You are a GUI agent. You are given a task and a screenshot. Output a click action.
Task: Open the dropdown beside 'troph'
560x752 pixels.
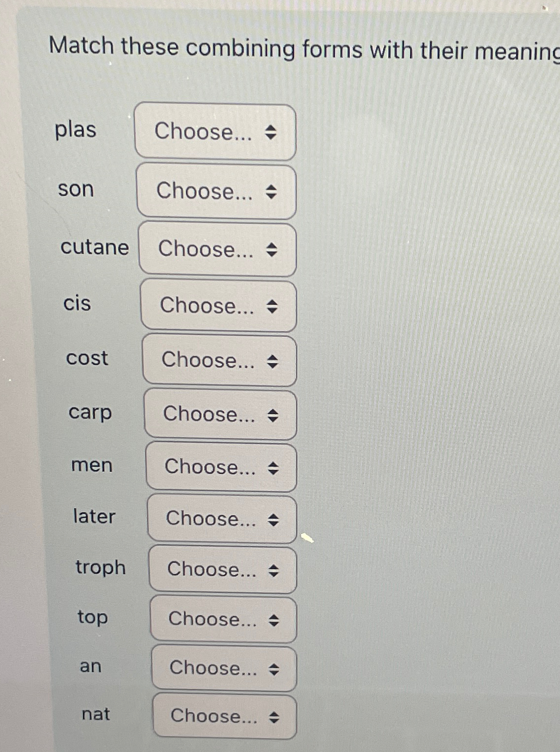click(223, 569)
